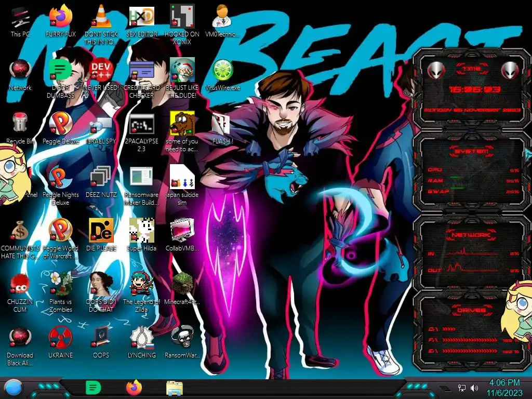Select the VLC cone desktop shortcut
This screenshot has height=399, width=532.
101,24
